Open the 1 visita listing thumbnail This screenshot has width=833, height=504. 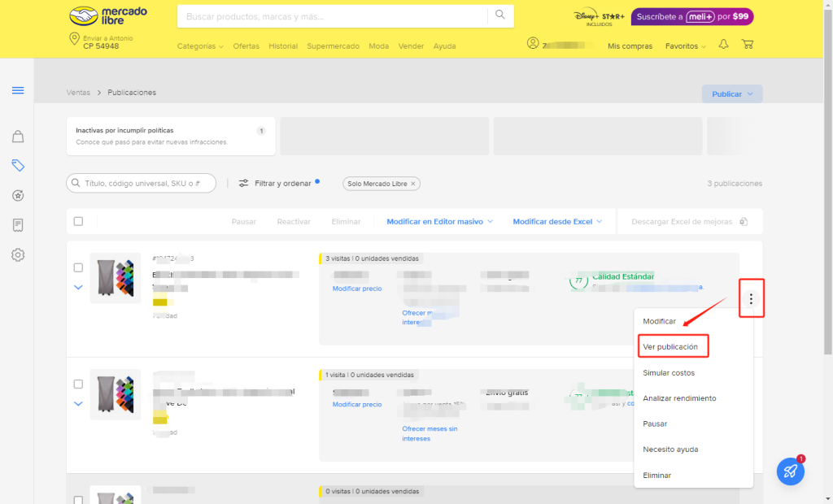[116, 394]
